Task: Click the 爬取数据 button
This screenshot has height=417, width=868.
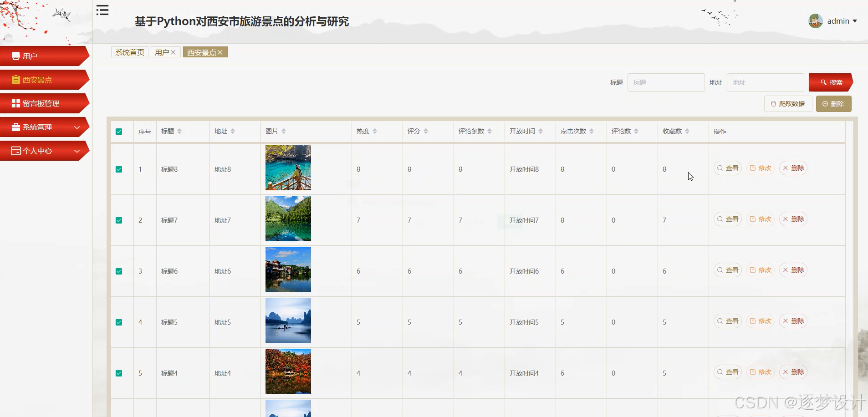Action: pos(788,104)
